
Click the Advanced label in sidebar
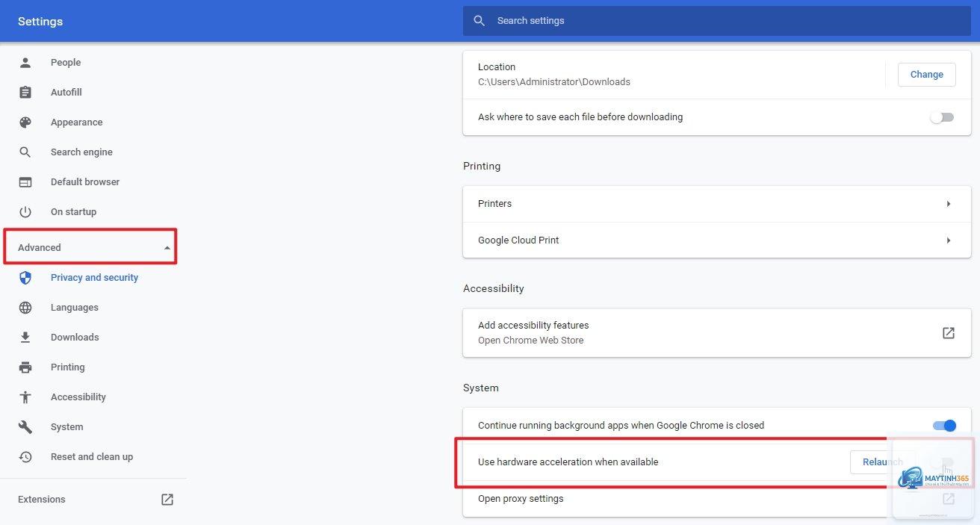(40, 248)
